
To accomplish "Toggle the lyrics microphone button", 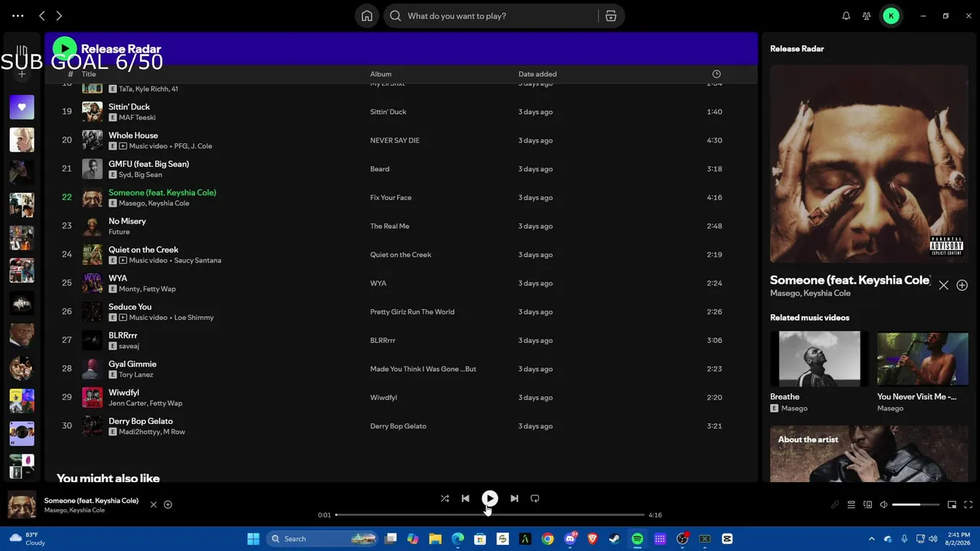I will (835, 505).
